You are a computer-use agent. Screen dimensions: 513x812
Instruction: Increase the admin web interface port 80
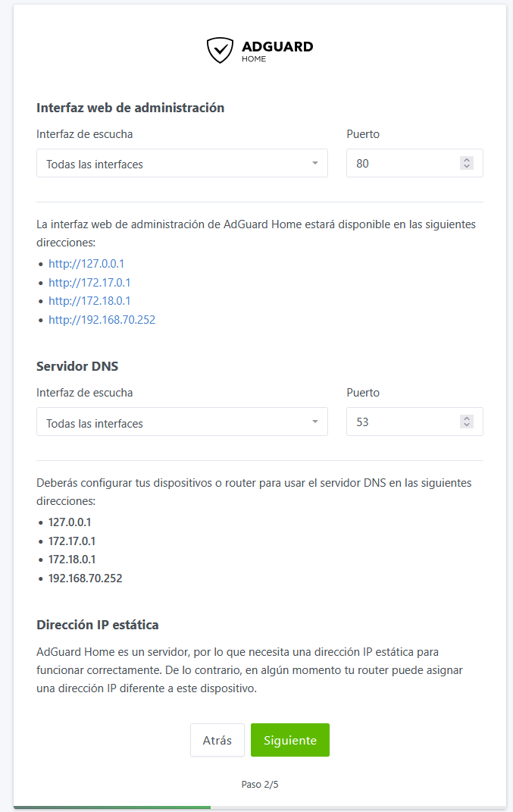pyautogui.click(x=467, y=160)
